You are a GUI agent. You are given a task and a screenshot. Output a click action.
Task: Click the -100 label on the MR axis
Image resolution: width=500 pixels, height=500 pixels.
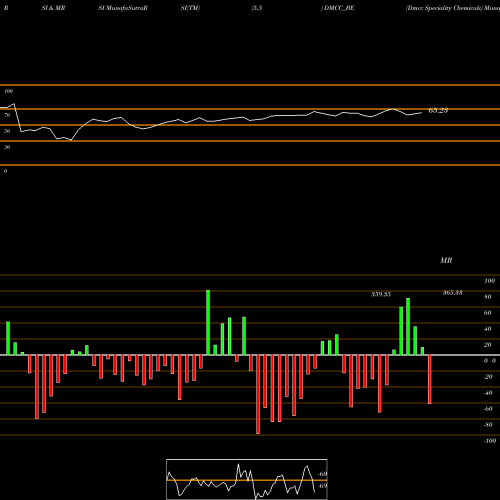pos(490,441)
